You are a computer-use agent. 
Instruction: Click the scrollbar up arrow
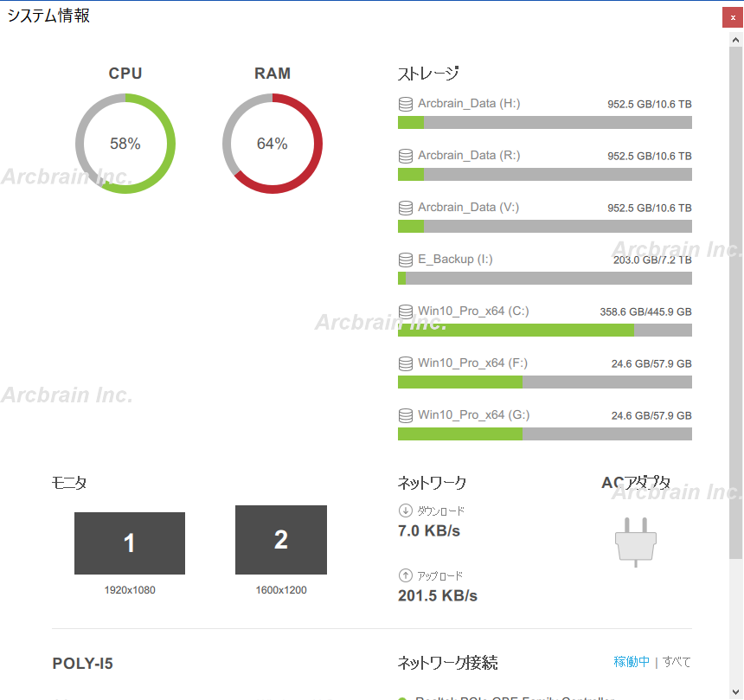click(x=736, y=40)
